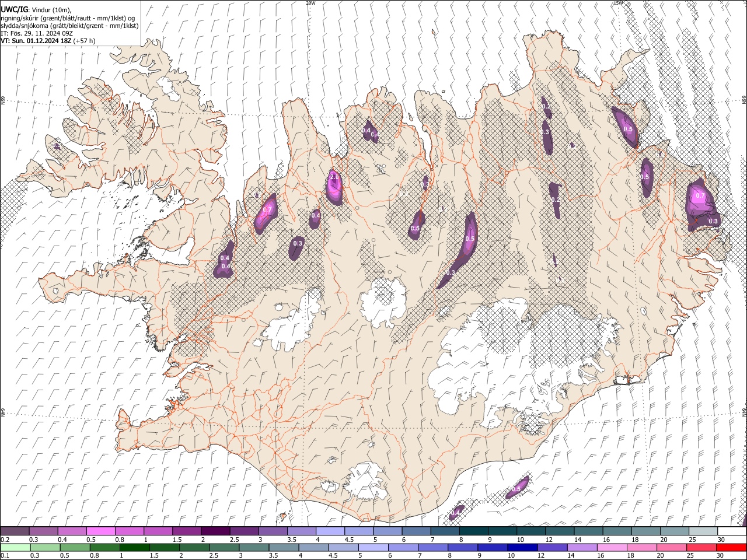The width and height of the screenshot is (747, 560).
Task: Select the top-row legend swatch between 0.3 and 0.4
Action: (x=44, y=531)
